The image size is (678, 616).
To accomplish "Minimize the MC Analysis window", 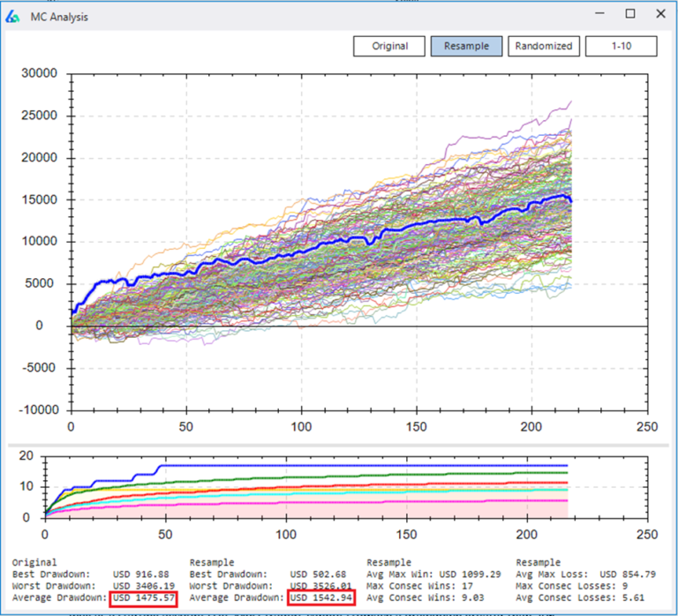I will pyautogui.click(x=600, y=15).
